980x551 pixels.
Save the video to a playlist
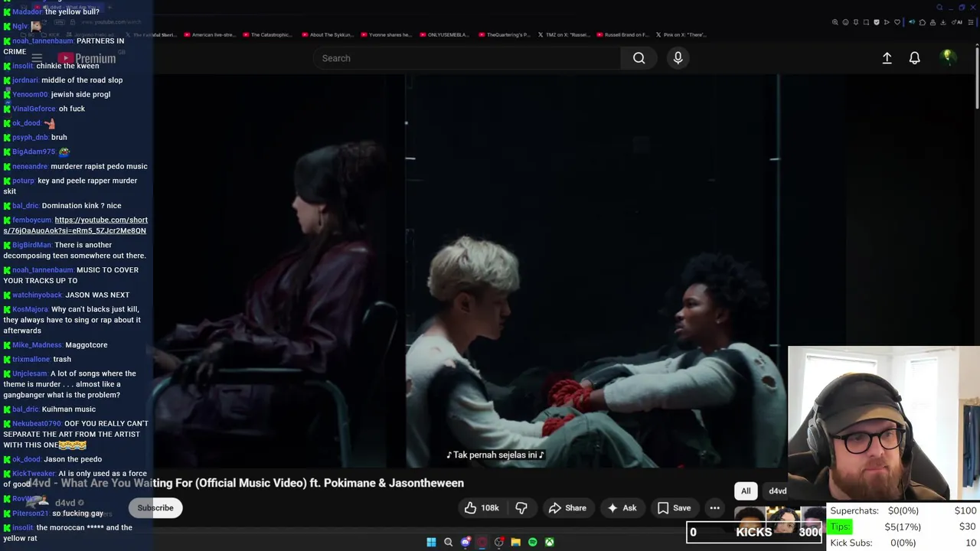pos(674,508)
